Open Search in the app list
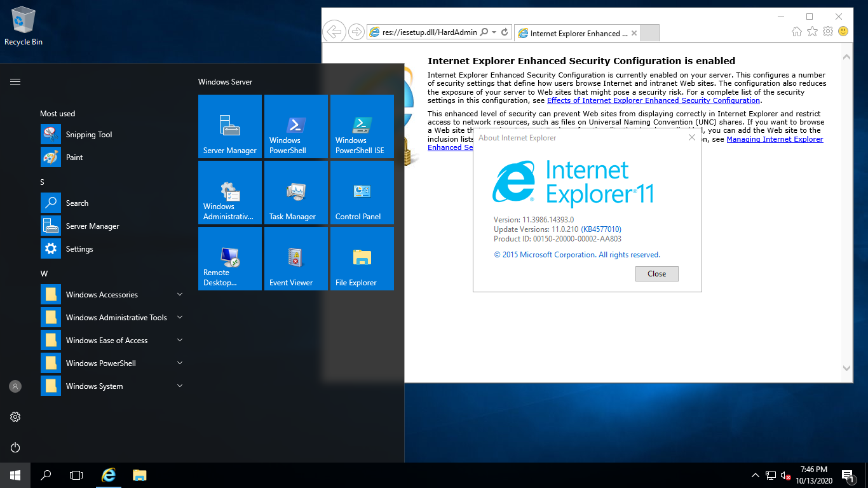The width and height of the screenshot is (868, 488). coord(113,203)
